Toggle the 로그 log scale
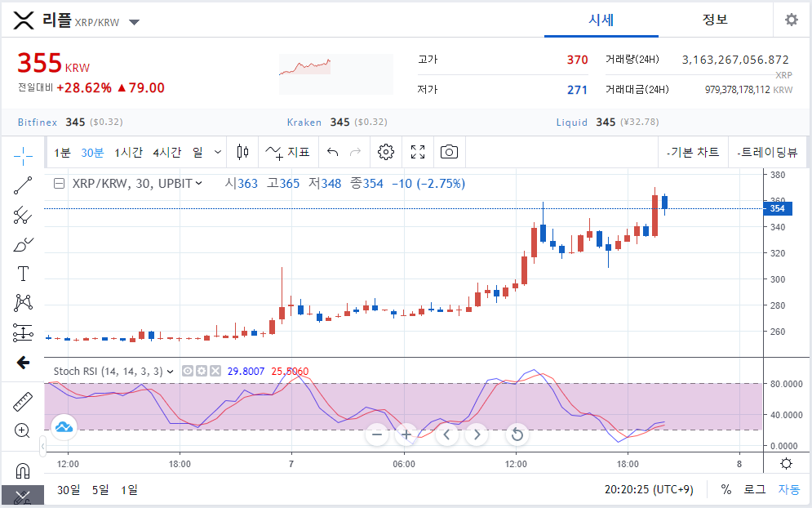 click(755, 489)
